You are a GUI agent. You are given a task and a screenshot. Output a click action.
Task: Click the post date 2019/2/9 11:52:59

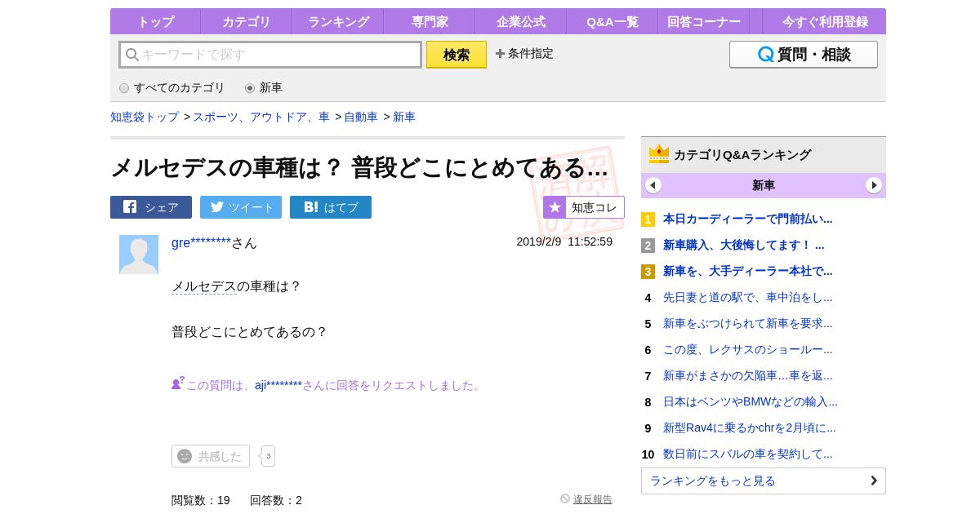click(564, 241)
